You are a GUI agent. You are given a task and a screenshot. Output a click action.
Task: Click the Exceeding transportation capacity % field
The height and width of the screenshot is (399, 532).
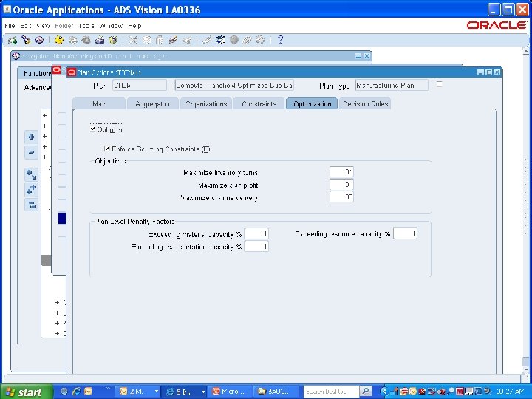[x=257, y=246]
